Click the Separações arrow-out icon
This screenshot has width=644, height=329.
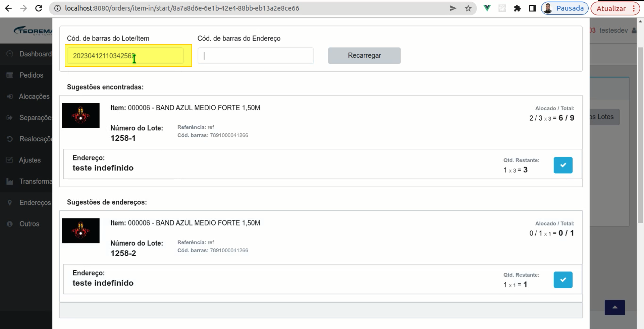tap(10, 118)
